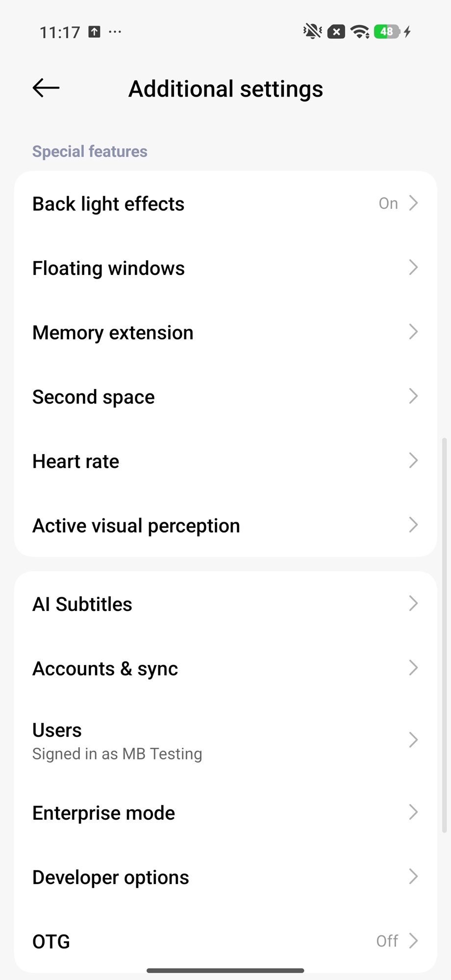This screenshot has height=980, width=451.
Task: Tap the bottom home gesture bar
Action: pos(225,970)
